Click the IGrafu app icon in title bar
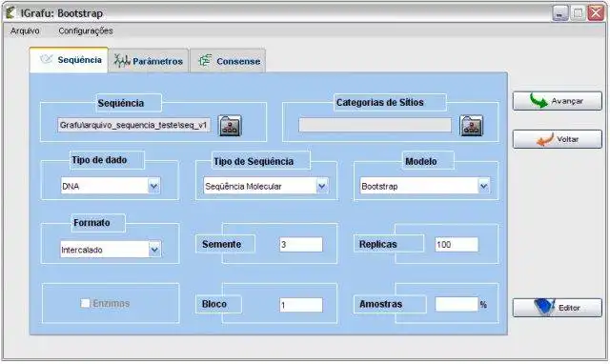 click(10, 12)
